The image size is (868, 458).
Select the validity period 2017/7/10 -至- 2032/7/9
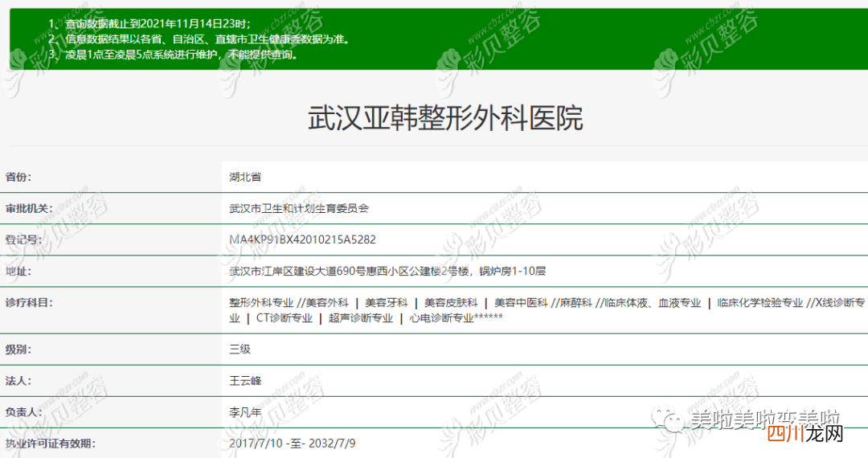(293, 444)
